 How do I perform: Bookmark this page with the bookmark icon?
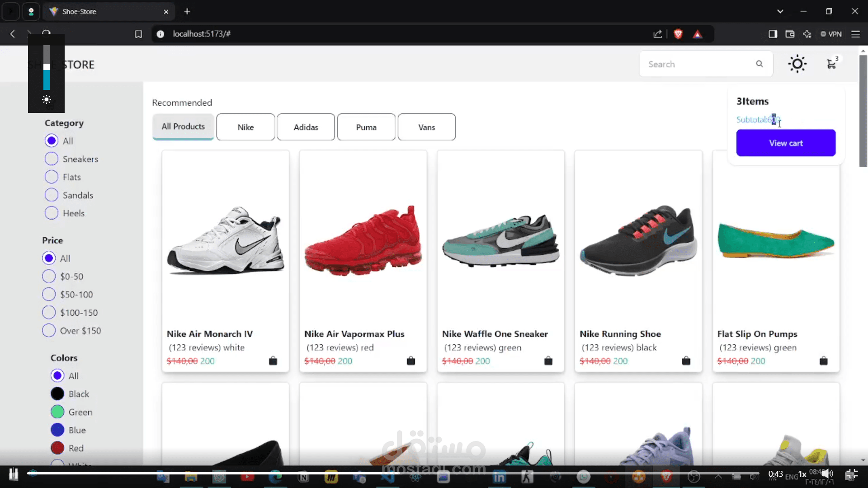tap(138, 34)
